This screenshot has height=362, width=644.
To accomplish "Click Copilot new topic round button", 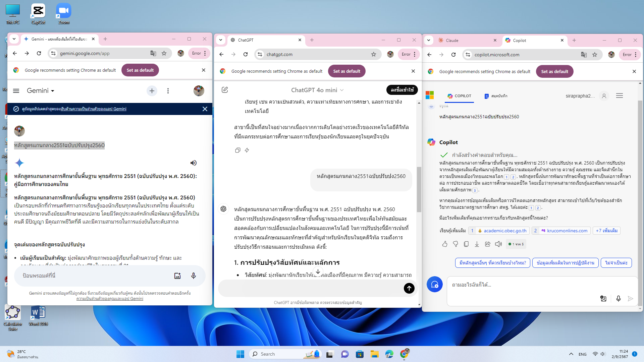I will tap(434, 285).
